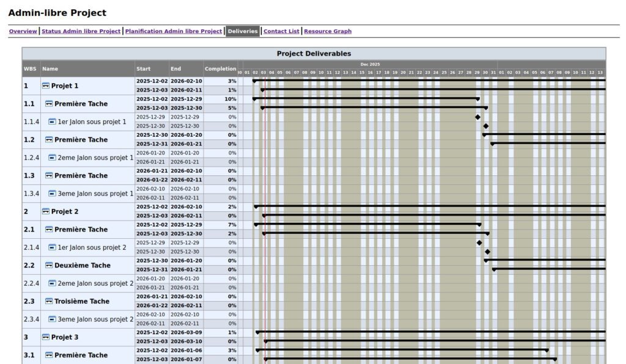Click the upper milestone diamond in row 1.1.4
This screenshot has width=626, height=364.
point(478,117)
